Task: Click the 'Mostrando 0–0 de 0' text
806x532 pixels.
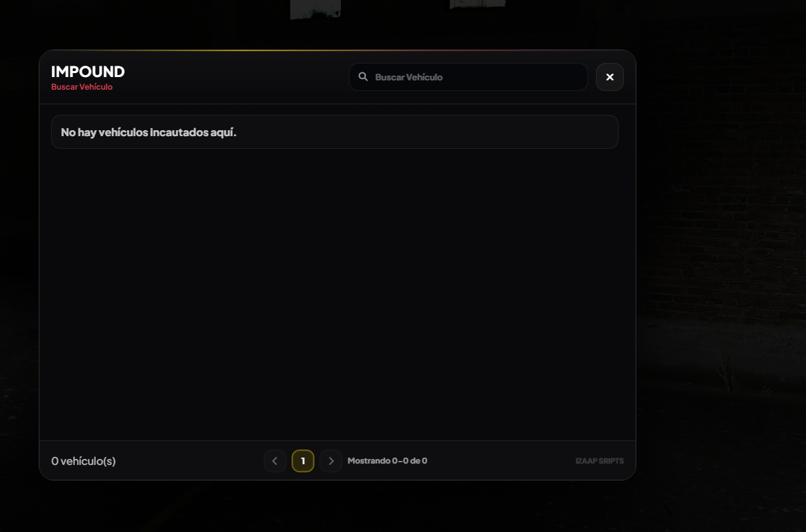Action: 387,461
